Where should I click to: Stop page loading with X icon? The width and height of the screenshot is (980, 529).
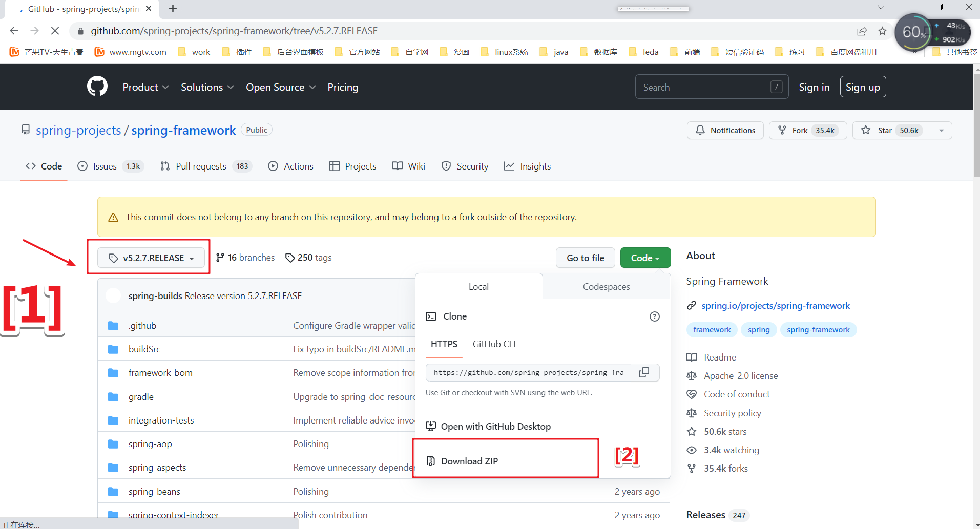coord(55,31)
